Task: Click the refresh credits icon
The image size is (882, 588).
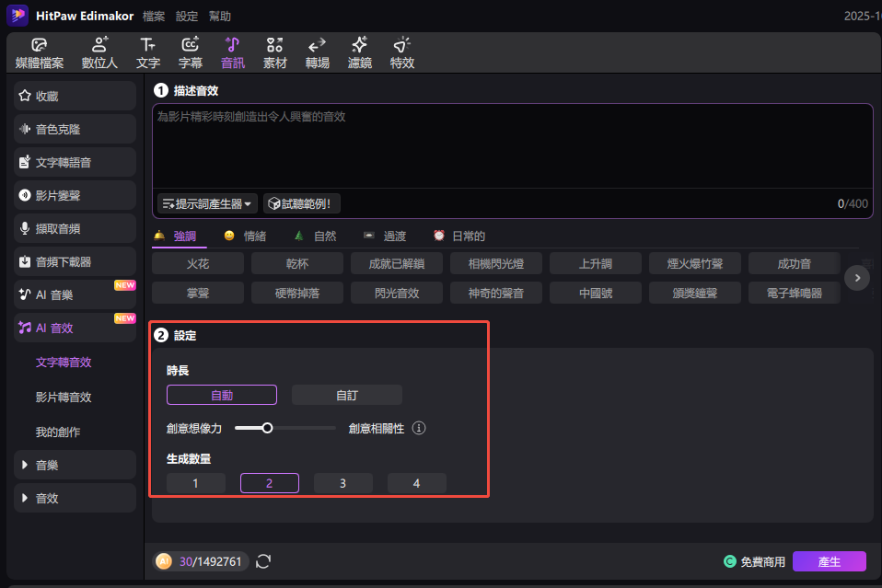Action: click(x=263, y=561)
